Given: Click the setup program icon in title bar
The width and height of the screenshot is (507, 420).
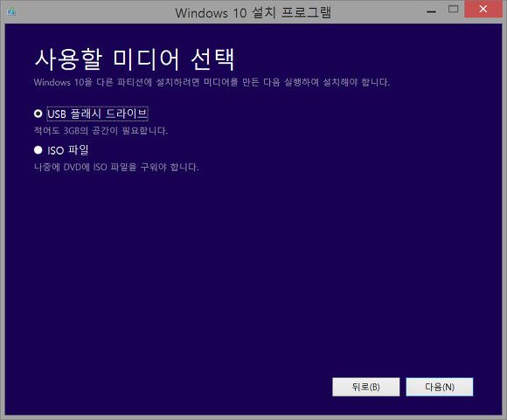Looking at the screenshot, I should coord(11,12).
